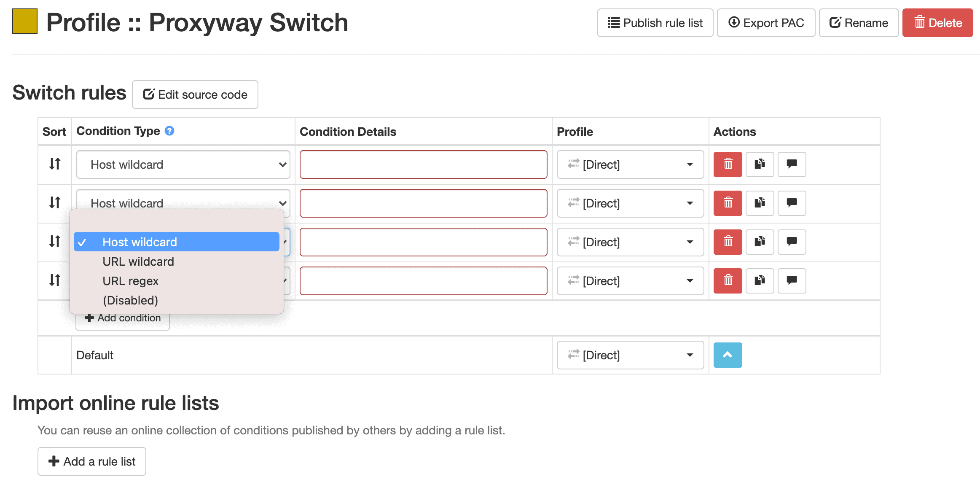Click Add a rule list button
980x493 pixels.
[x=92, y=461]
